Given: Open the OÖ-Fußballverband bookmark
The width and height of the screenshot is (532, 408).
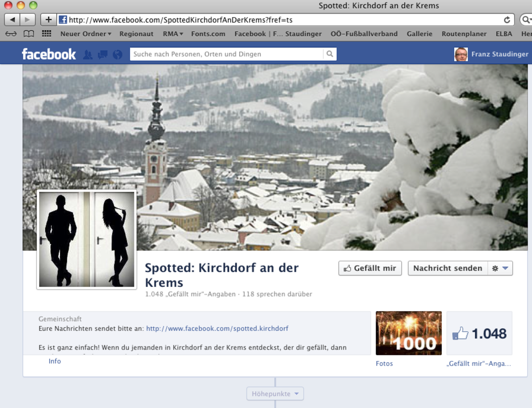Looking at the screenshot, I should click(x=364, y=34).
